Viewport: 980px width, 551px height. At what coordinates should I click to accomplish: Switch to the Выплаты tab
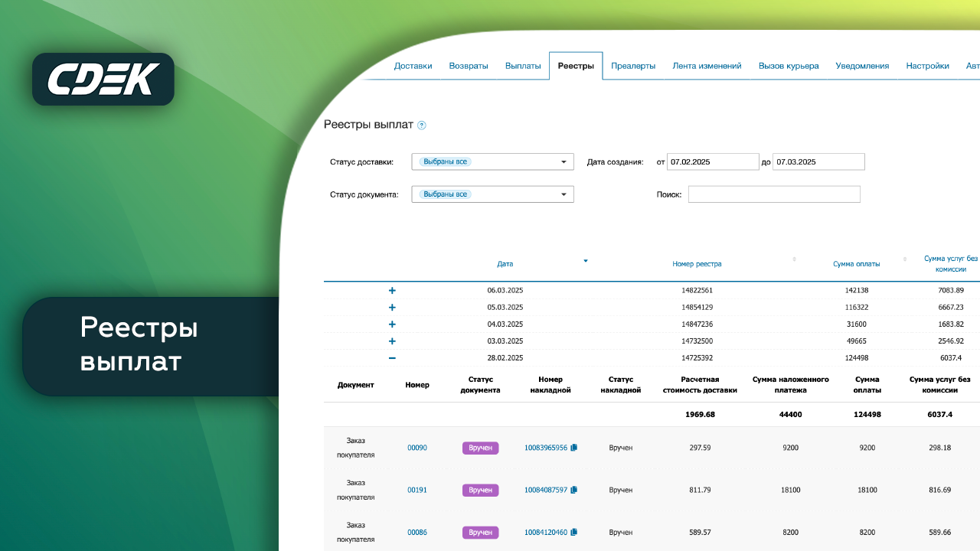click(x=524, y=66)
